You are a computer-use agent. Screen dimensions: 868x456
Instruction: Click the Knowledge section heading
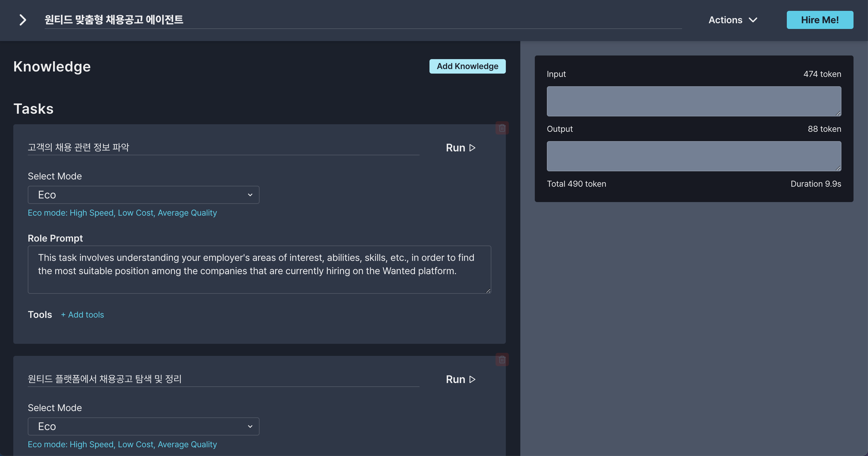pyautogui.click(x=52, y=67)
